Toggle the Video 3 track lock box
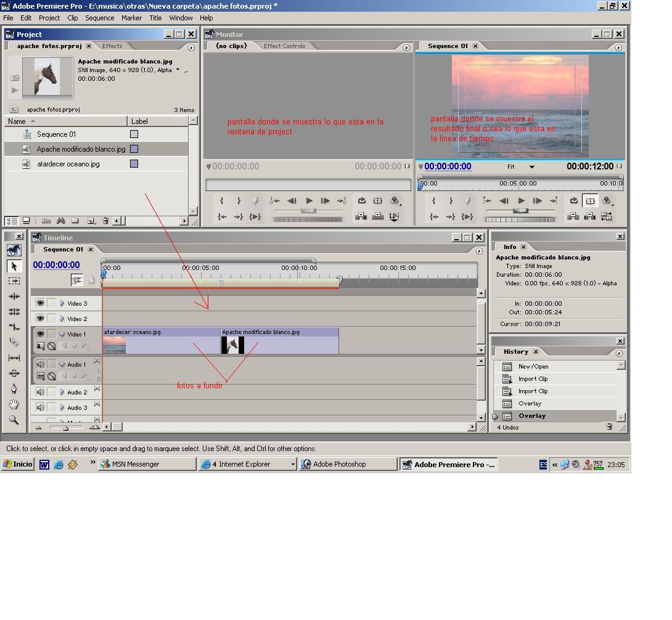 coord(51,303)
